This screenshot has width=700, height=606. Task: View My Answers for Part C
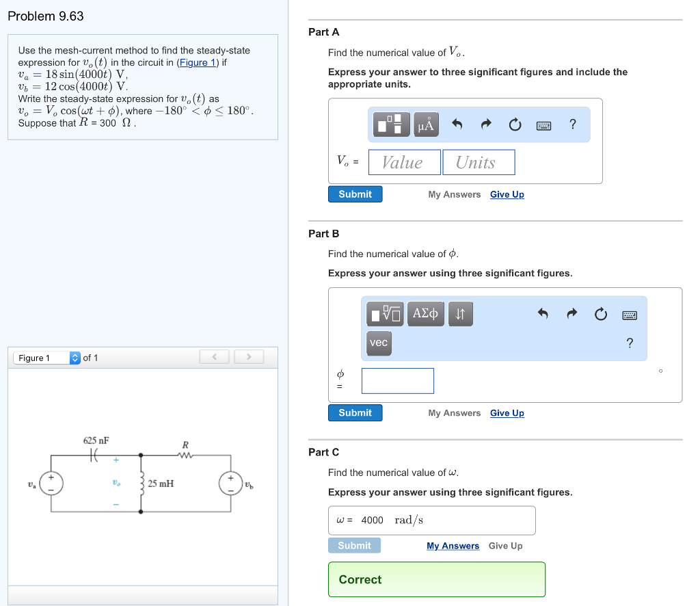(453, 546)
